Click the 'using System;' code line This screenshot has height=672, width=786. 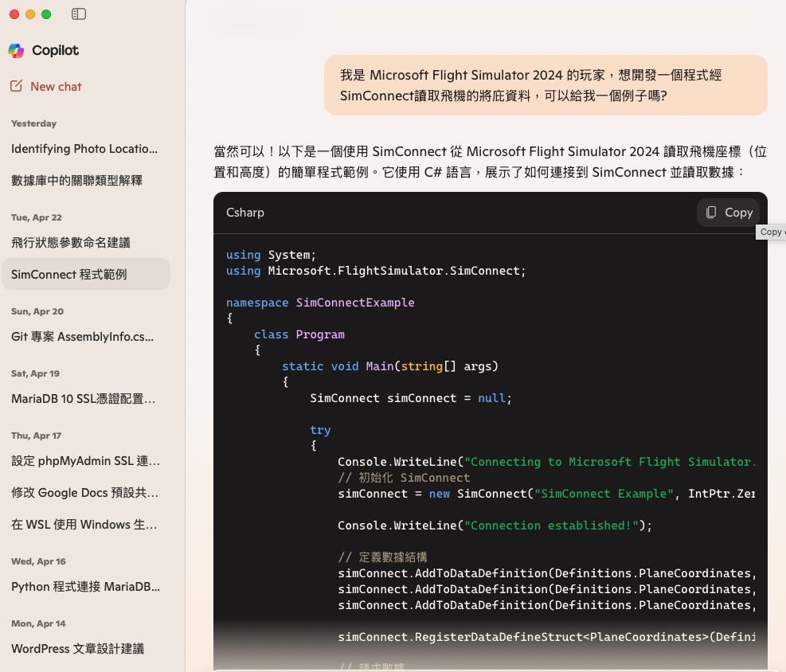[x=272, y=255]
